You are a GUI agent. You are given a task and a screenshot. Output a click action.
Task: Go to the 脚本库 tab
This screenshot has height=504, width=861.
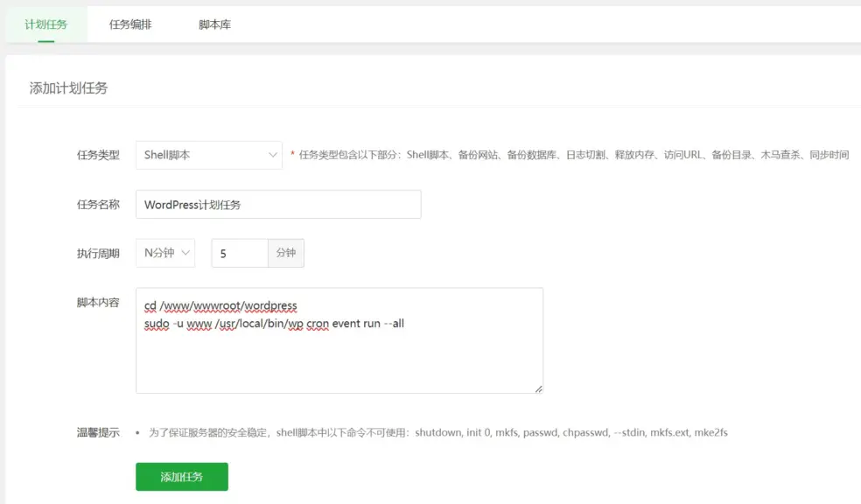coord(214,24)
